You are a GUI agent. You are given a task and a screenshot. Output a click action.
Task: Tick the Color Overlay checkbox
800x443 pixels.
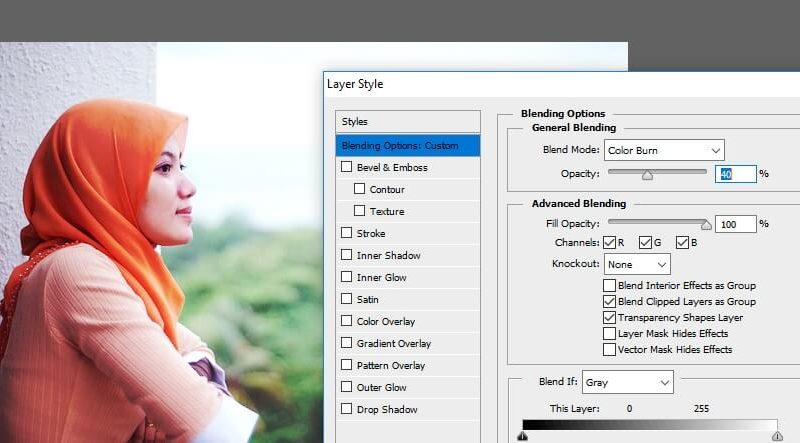346,321
